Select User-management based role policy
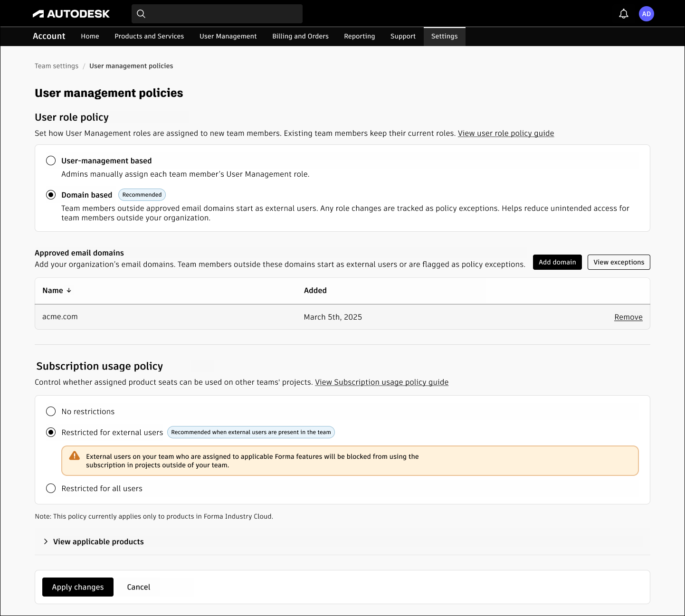The height and width of the screenshot is (616, 685). tap(51, 161)
